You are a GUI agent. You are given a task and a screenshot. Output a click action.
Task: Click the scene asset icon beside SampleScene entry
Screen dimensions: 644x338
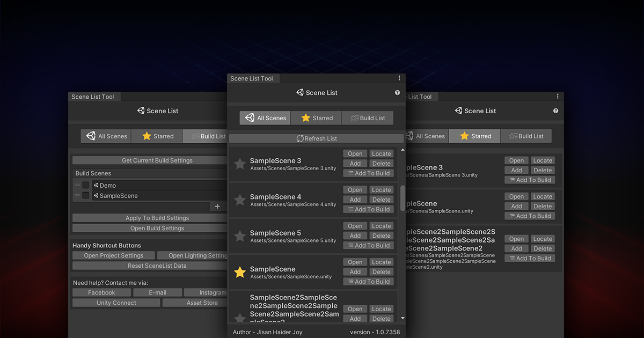point(96,195)
